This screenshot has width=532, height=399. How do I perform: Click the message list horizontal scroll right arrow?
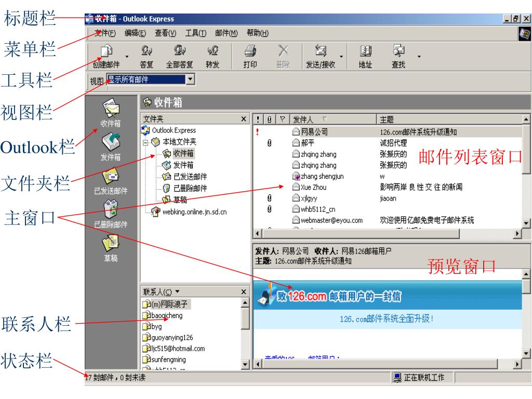click(517, 233)
